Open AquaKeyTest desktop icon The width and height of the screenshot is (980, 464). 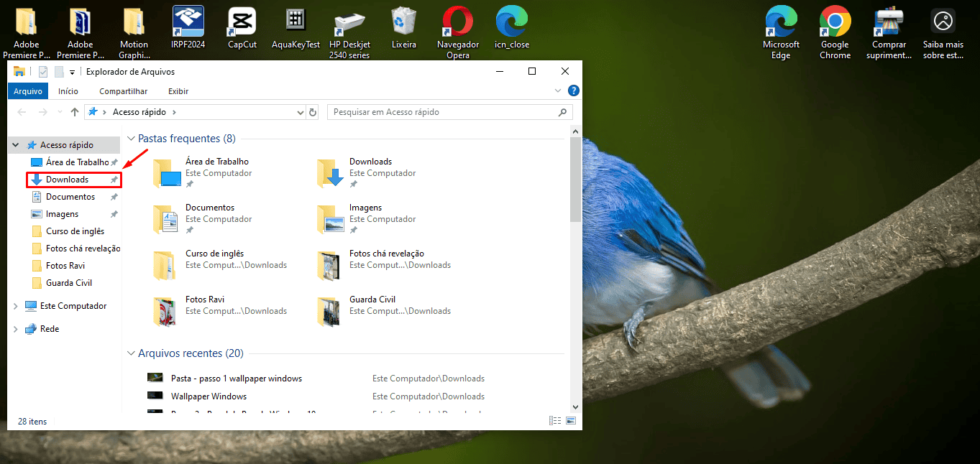tap(296, 29)
